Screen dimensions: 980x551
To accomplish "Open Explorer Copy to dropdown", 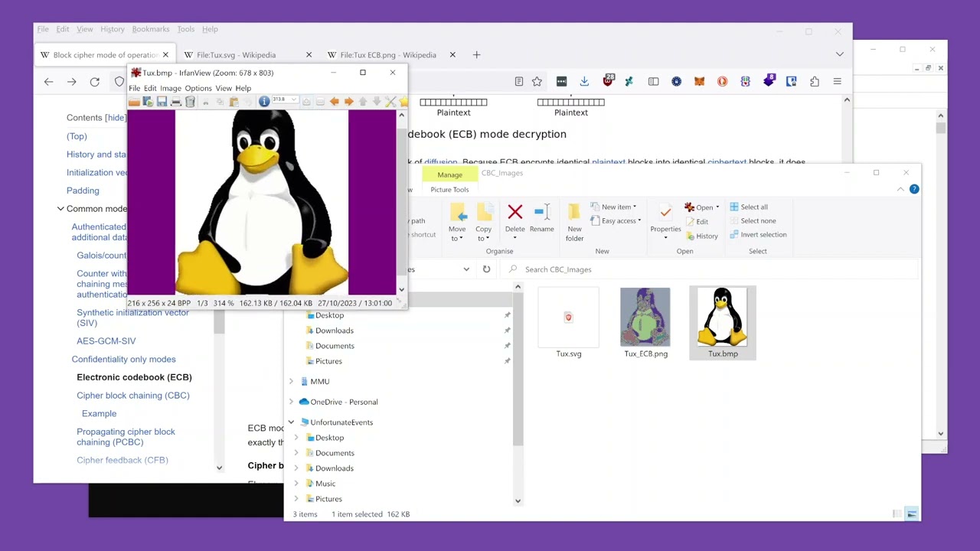I will (483, 222).
